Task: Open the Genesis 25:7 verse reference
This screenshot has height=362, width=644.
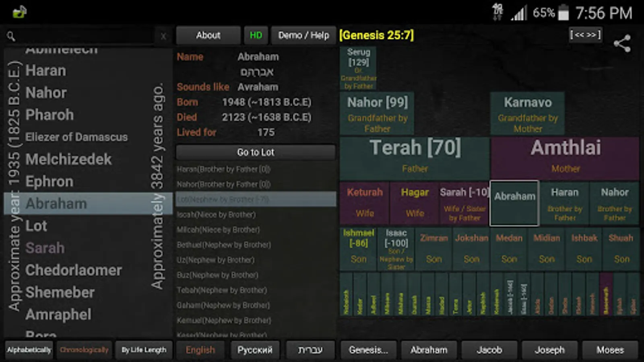Action: [x=376, y=35]
